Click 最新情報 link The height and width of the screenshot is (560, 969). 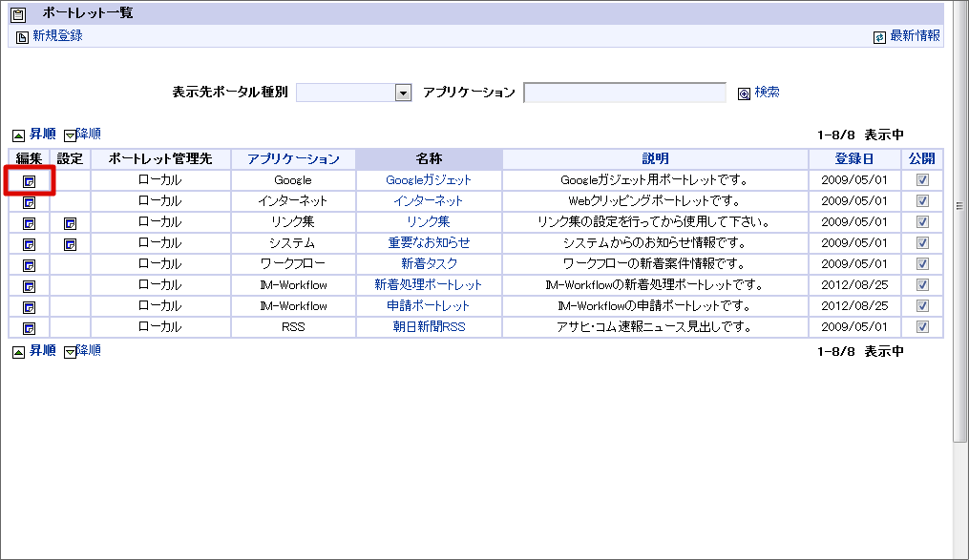pos(916,36)
